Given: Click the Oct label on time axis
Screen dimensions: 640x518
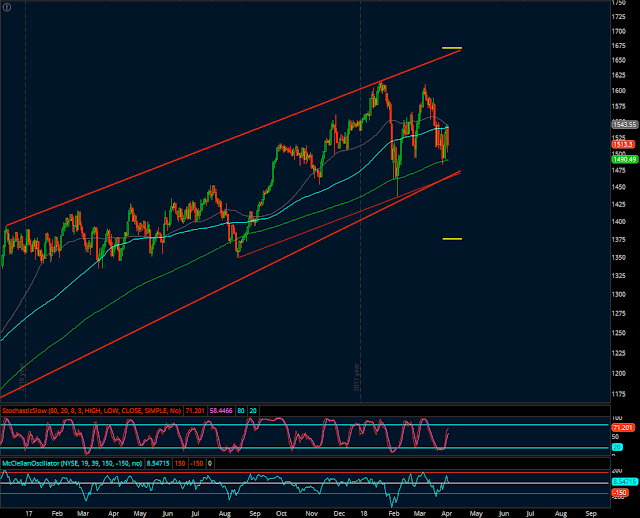Looking at the screenshot, I should 281,514.
